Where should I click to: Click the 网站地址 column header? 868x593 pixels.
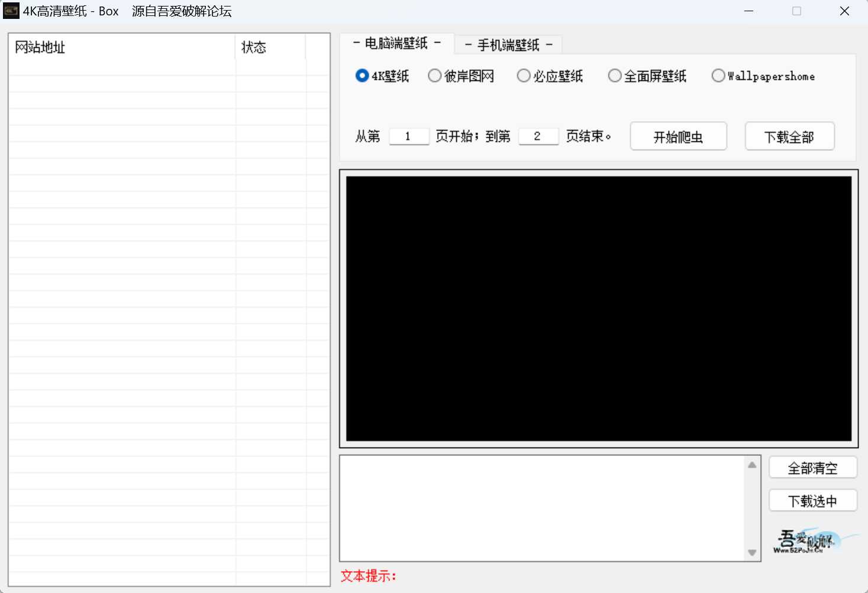(x=121, y=47)
